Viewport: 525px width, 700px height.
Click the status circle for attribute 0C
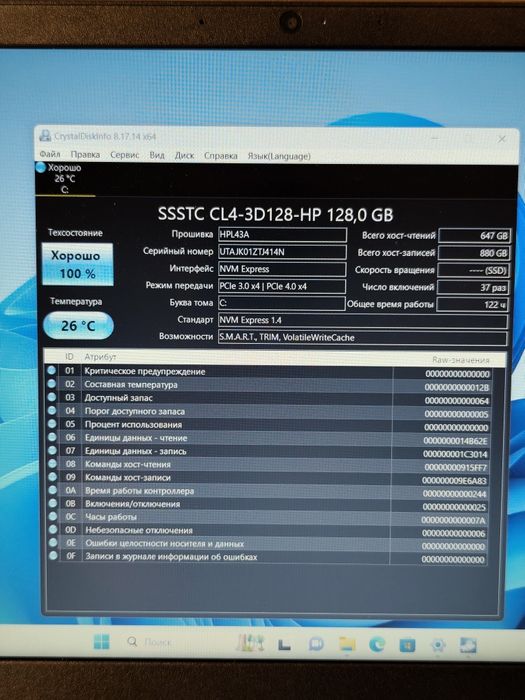(x=53, y=516)
